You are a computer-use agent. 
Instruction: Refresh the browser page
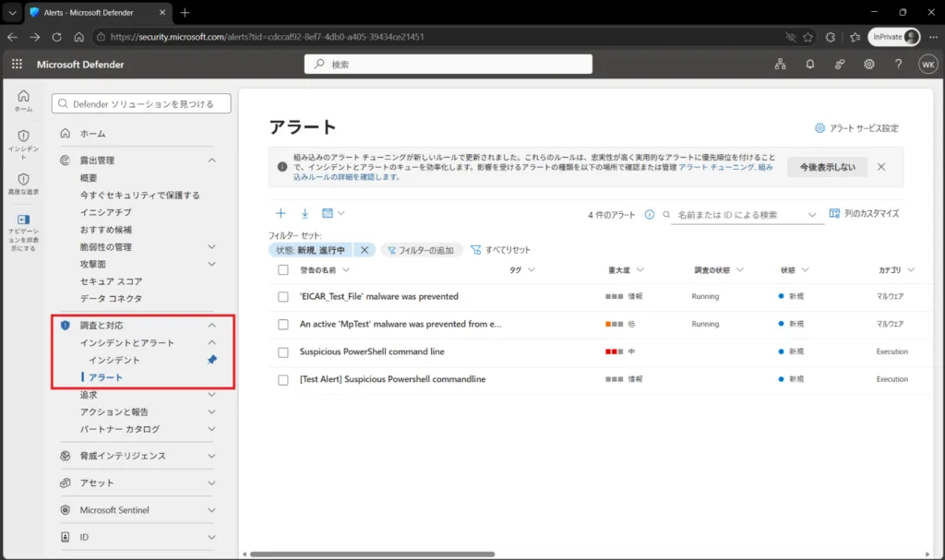coord(56,37)
